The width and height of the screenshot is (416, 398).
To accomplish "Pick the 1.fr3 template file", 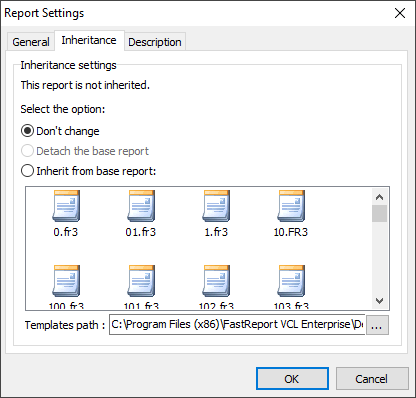I will coord(216,206).
